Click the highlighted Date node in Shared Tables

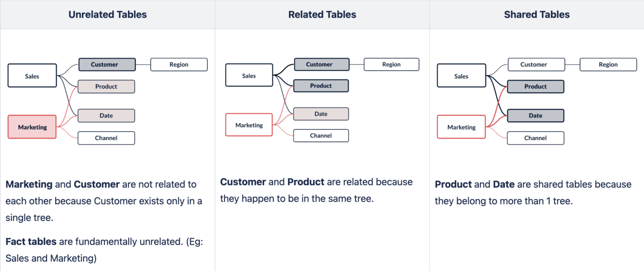(536, 116)
